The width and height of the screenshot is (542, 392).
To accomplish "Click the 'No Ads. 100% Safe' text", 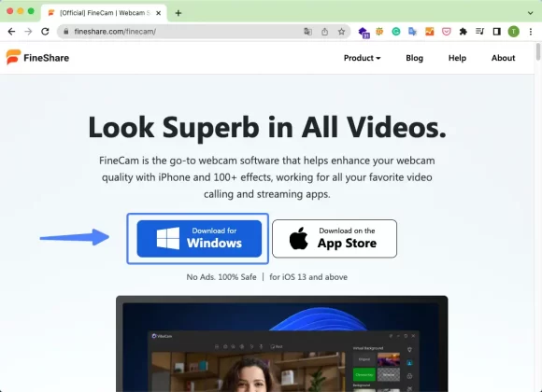I will pyautogui.click(x=221, y=277).
